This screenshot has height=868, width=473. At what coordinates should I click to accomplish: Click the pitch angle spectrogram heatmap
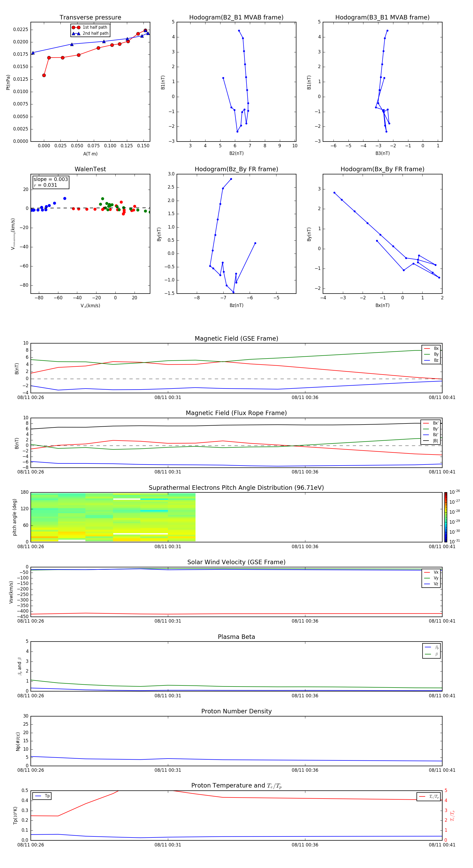(113, 517)
